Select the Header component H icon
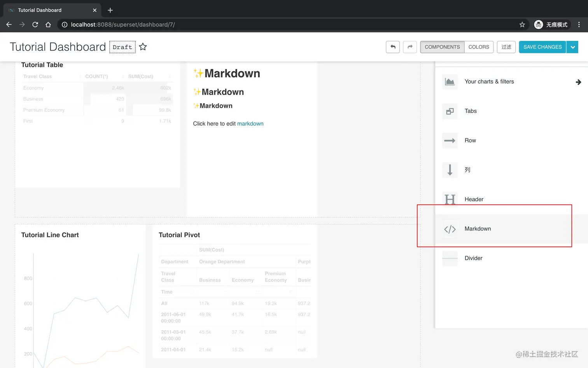Image resolution: width=588 pixels, height=368 pixels. tap(450, 199)
